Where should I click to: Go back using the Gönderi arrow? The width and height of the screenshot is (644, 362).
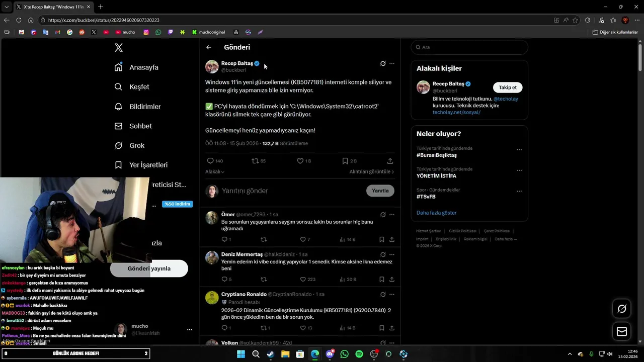209,47
